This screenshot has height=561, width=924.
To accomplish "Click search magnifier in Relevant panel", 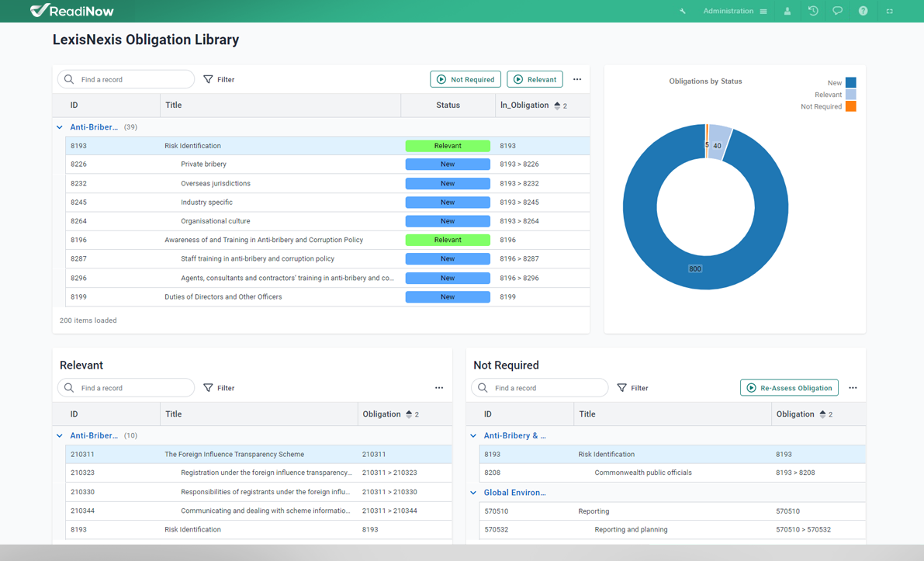I will (x=69, y=388).
